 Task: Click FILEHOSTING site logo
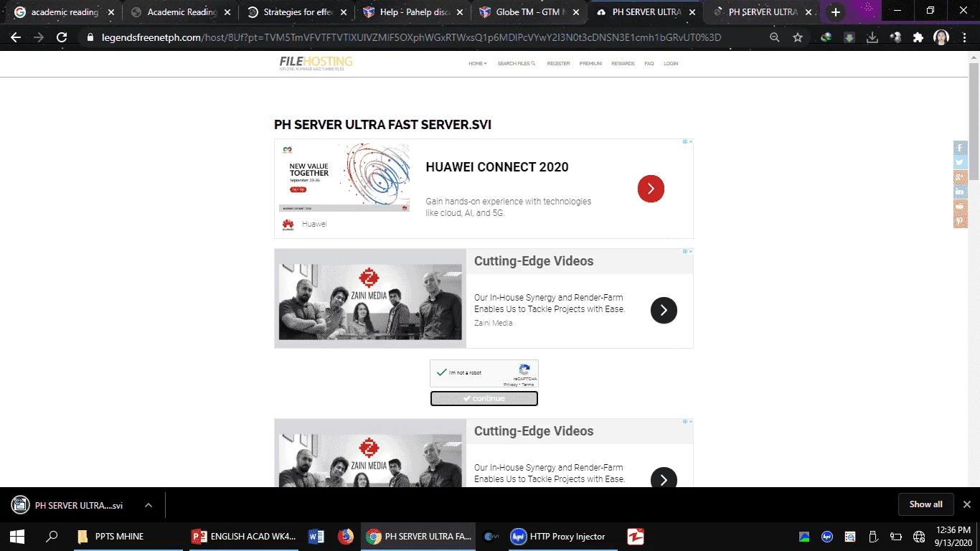316,64
